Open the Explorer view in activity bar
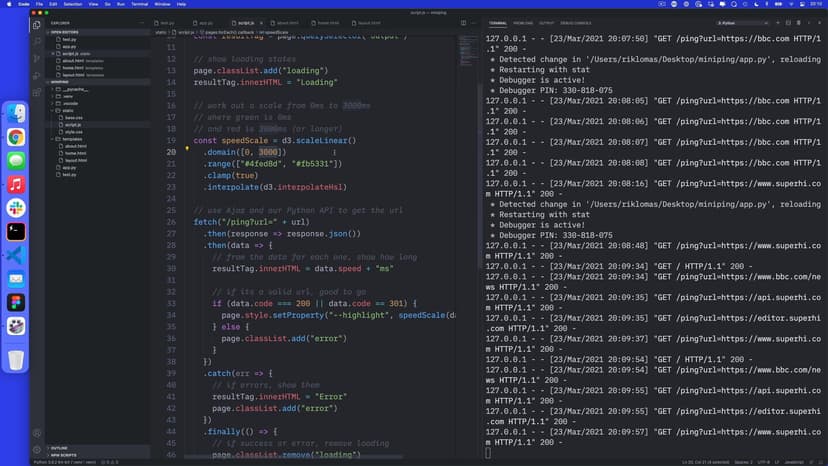Screen dimensions: 828x466 [x=37, y=25]
